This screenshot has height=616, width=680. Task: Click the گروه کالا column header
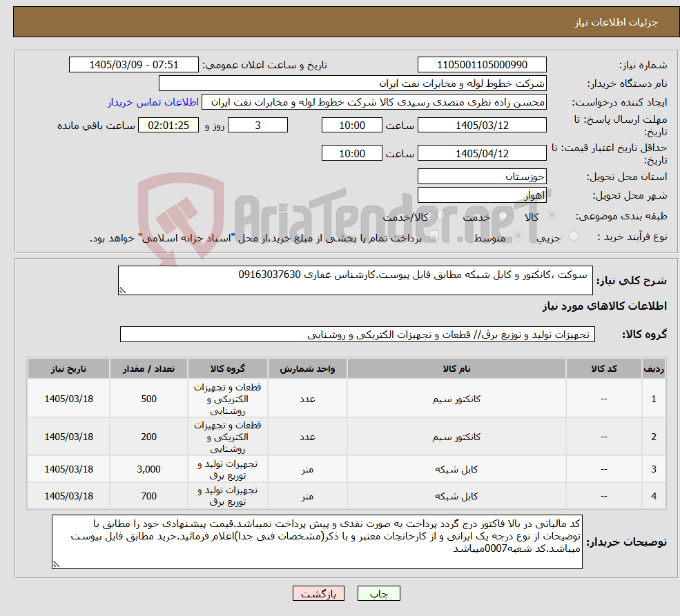coord(228,368)
